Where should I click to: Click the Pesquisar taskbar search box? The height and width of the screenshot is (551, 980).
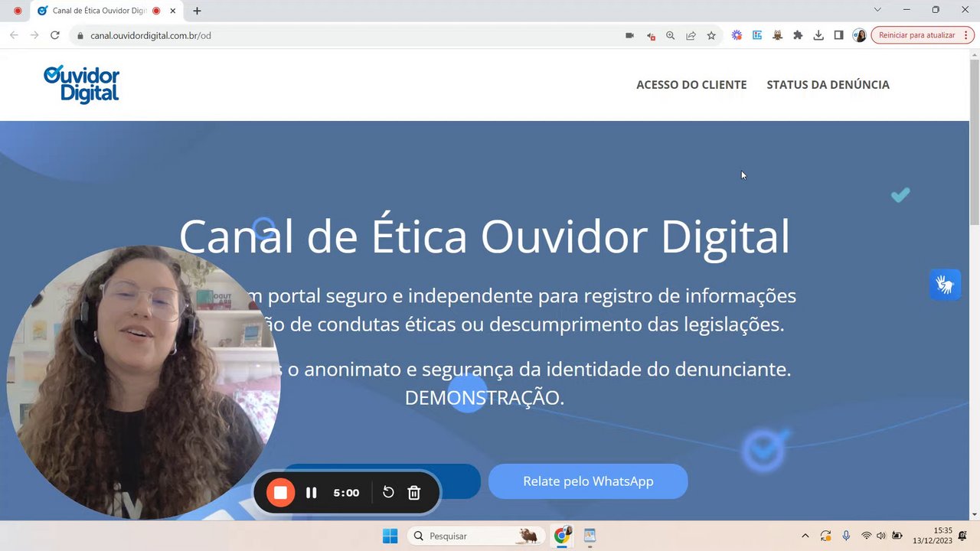click(476, 536)
